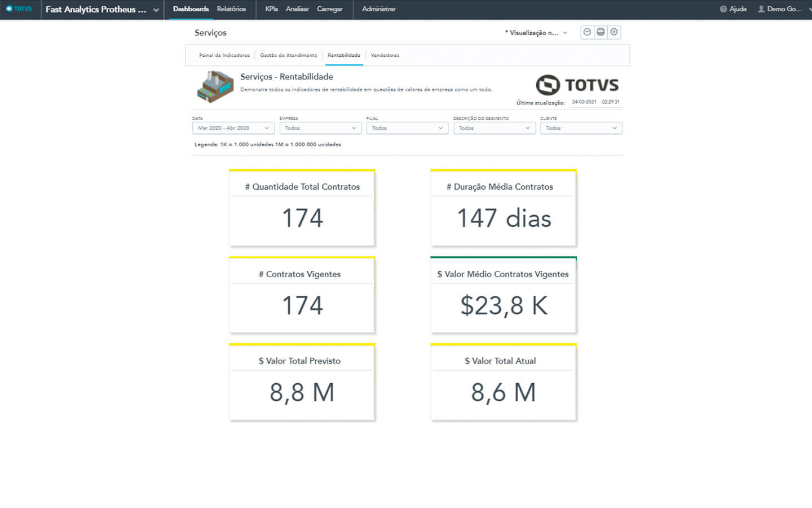Select the Valor Total Previsto card
This screenshot has height=508, width=812.
point(302,382)
